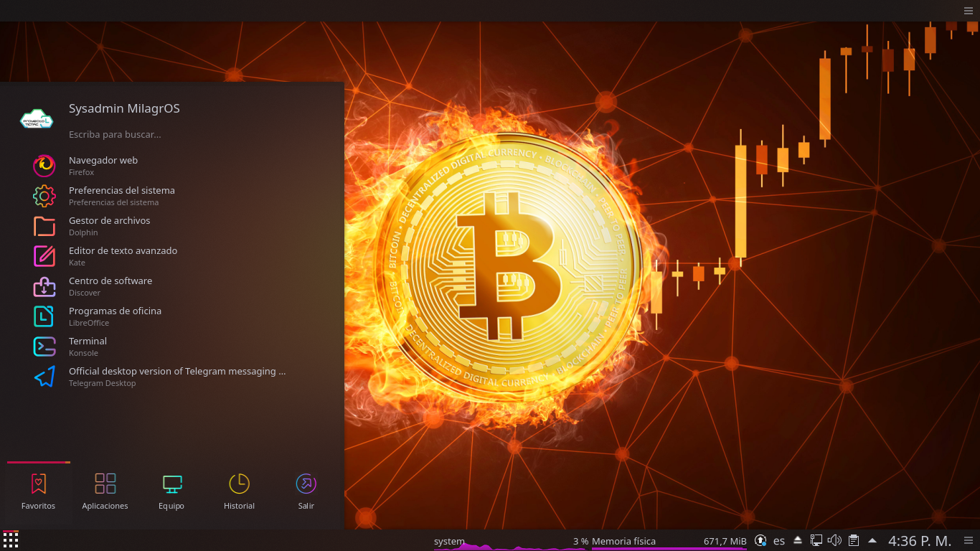Viewport: 980px width, 551px height.
Task: Click the Favoritos tab
Action: (x=38, y=491)
